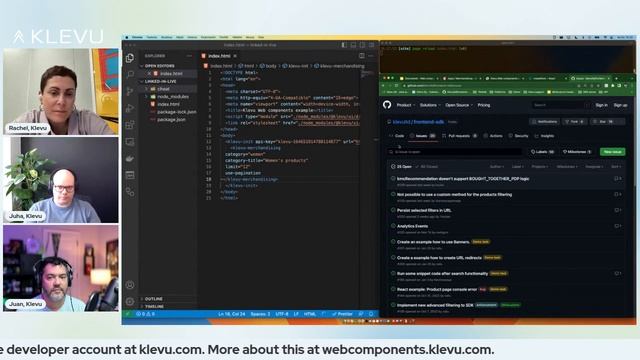Select the index.html editor tab
This screenshot has height=360, width=640.
pos(219,56)
